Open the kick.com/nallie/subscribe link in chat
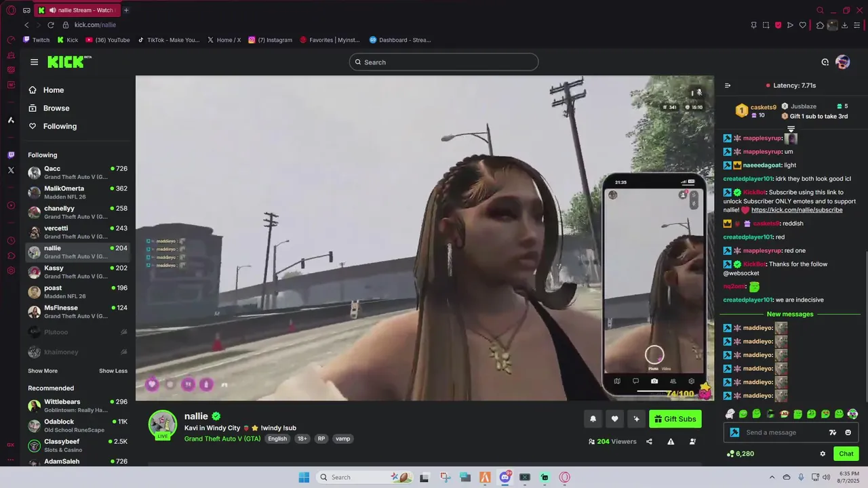Image resolution: width=868 pixels, height=488 pixels. point(797,210)
